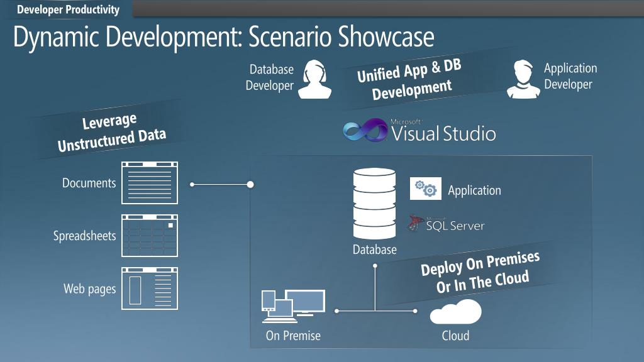Click the 'Web pages' label

[89, 289]
